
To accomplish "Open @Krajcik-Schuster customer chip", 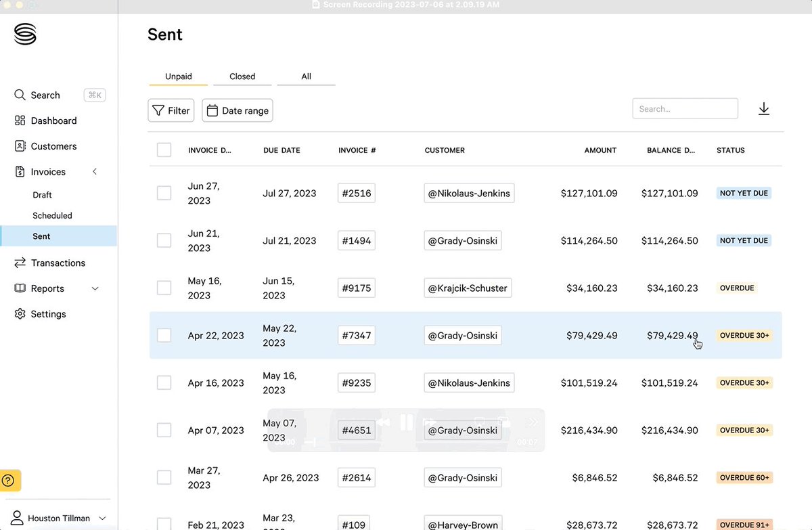I will (x=468, y=288).
